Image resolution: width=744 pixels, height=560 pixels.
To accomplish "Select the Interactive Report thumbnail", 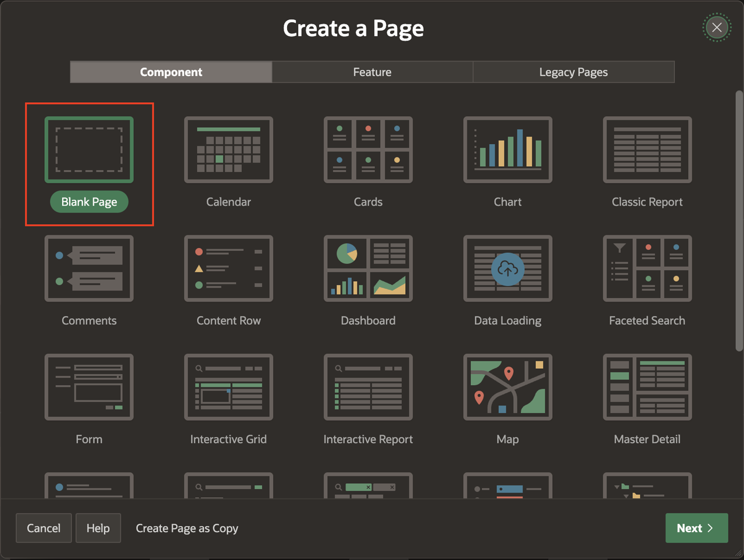I will pyautogui.click(x=368, y=387).
